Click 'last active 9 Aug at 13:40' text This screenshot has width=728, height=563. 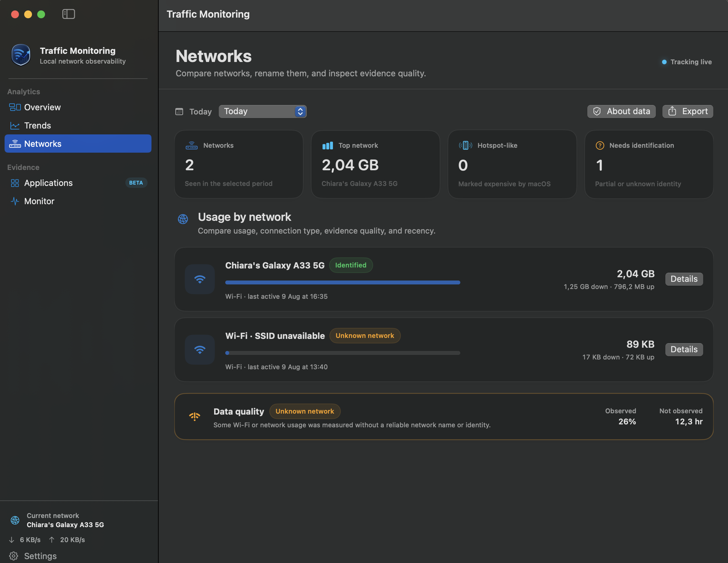287,367
